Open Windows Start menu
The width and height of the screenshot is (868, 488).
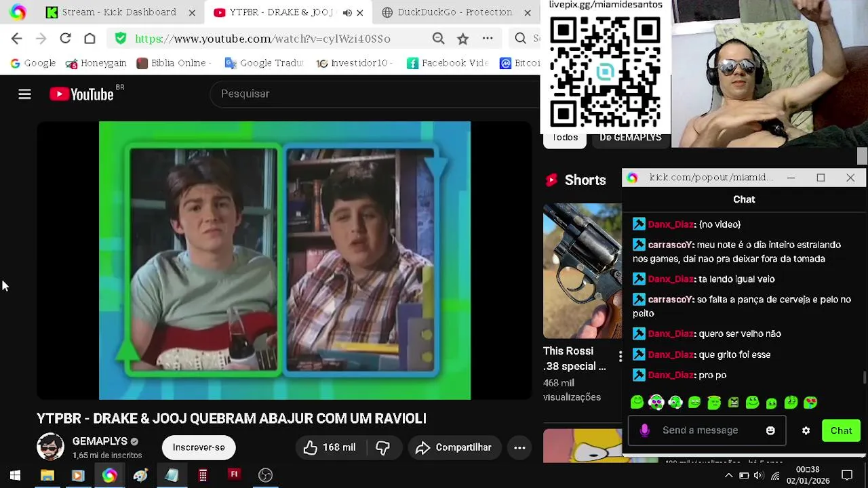click(x=15, y=475)
